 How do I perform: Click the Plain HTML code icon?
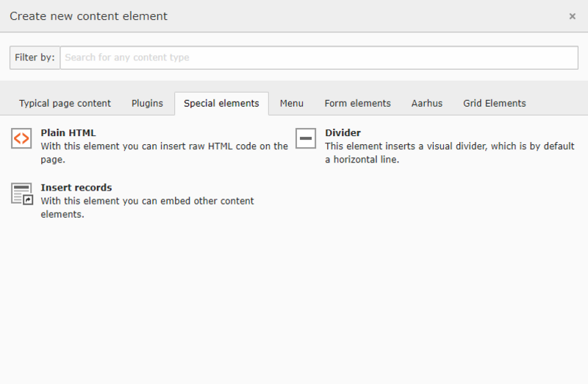click(x=21, y=138)
